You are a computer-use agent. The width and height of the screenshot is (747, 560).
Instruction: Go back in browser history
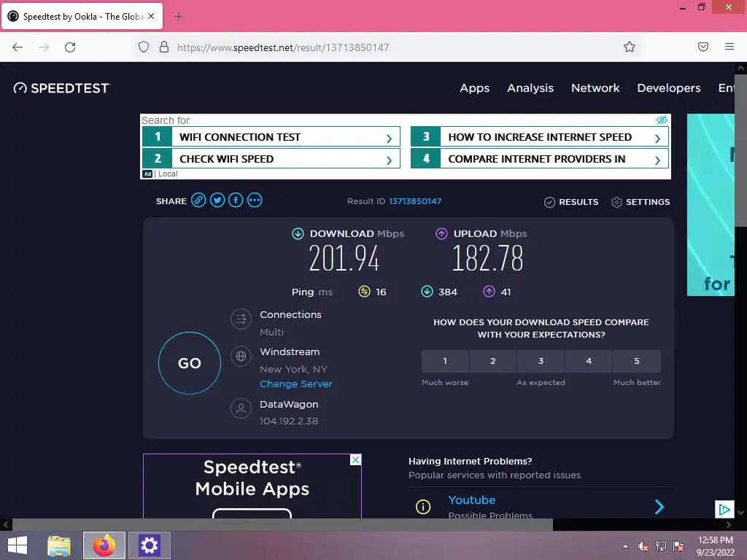point(18,47)
